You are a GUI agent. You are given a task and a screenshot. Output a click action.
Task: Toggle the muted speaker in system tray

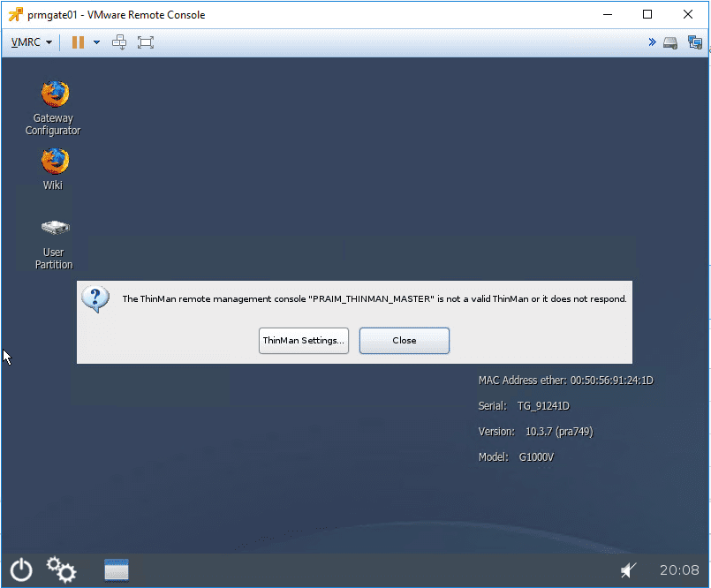628,569
